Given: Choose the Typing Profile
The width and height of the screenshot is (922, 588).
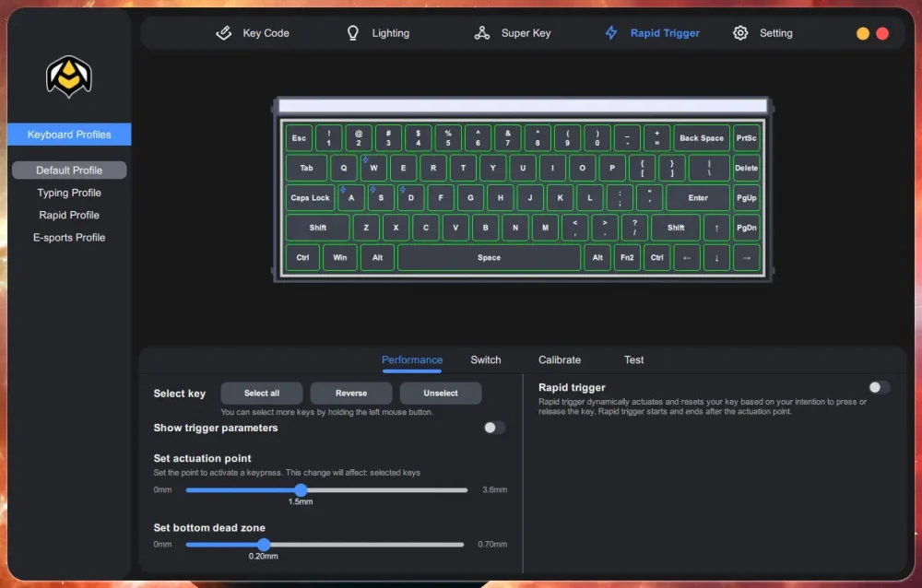Looking at the screenshot, I should 69,193.
